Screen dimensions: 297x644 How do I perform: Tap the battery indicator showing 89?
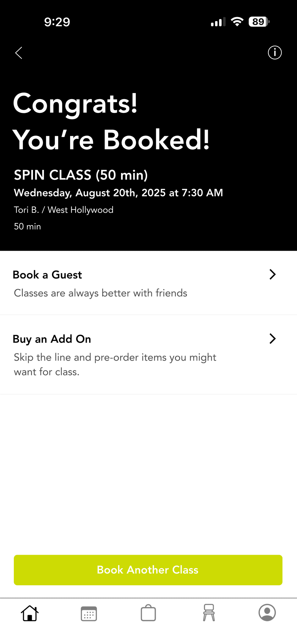tap(259, 22)
